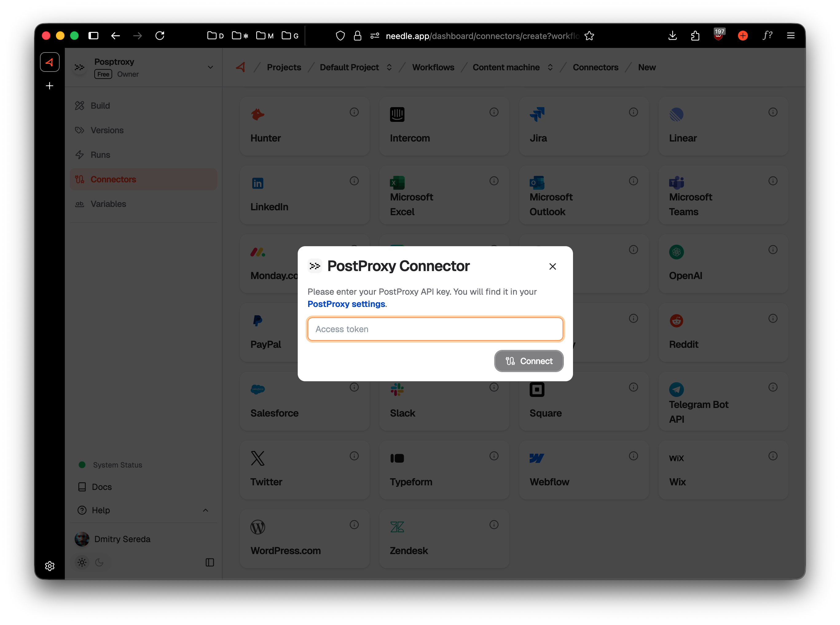Image resolution: width=840 pixels, height=625 pixels.
Task: Collapse the Help section
Action: point(206,510)
